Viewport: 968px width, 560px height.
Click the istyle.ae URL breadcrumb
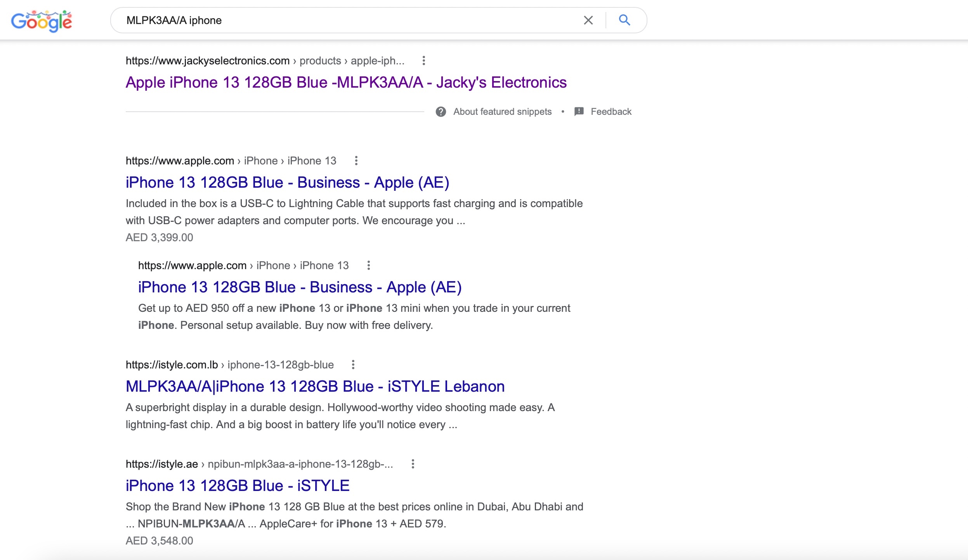point(162,464)
